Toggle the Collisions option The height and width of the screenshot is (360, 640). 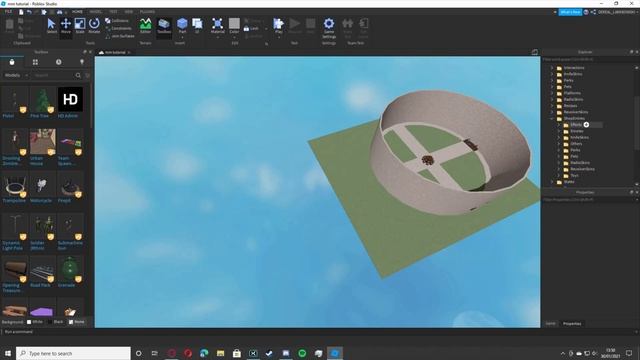click(x=117, y=20)
